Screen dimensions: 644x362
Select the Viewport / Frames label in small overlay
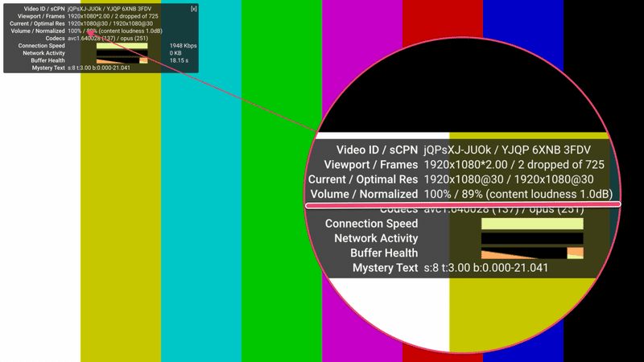pos(41,16)
